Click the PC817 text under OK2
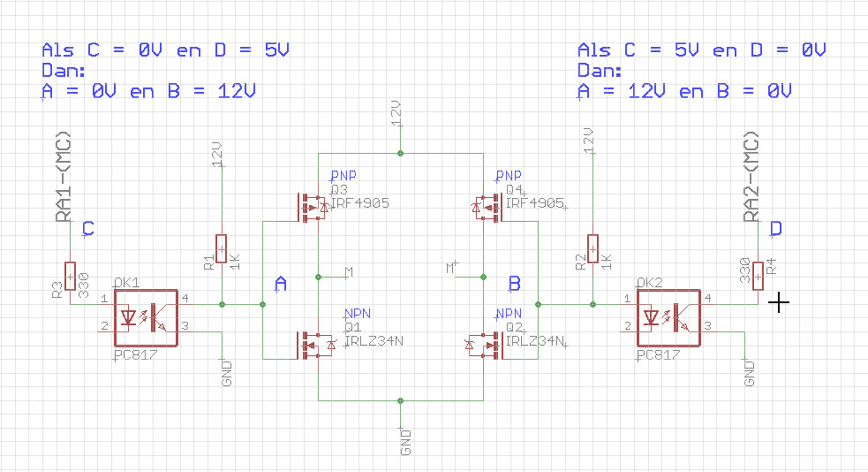 coord(659,355)
